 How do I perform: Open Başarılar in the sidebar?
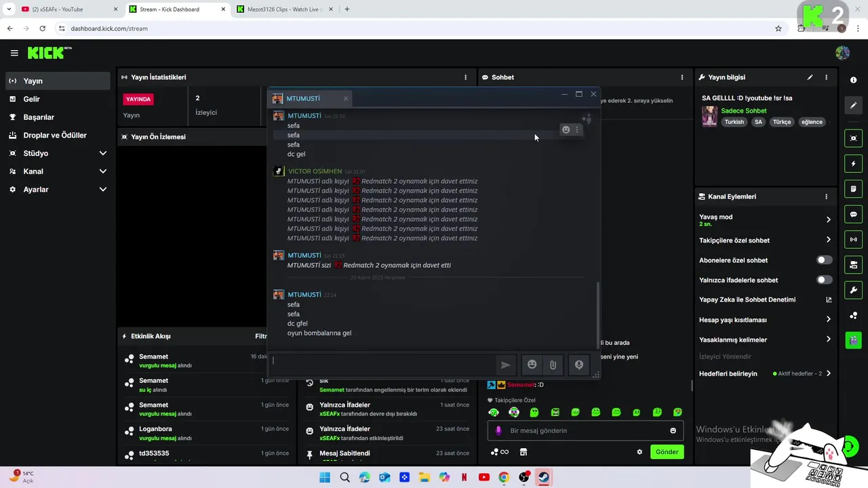(x=57, y=117)
